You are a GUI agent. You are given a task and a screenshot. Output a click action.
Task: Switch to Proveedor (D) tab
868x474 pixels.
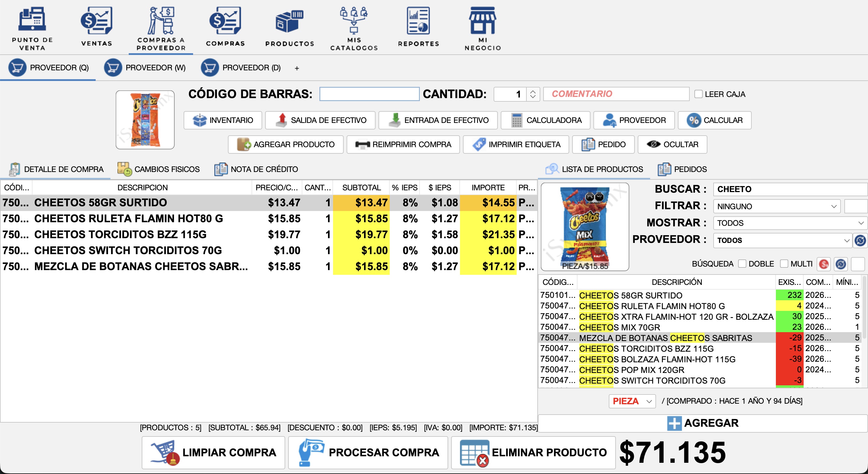point(241,68)
